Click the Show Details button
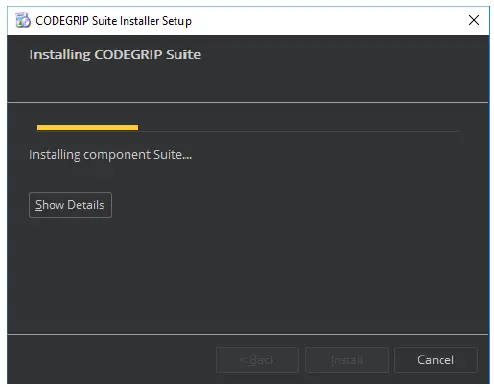This screenshot has width=494, height=387. [x=70, y=205]
